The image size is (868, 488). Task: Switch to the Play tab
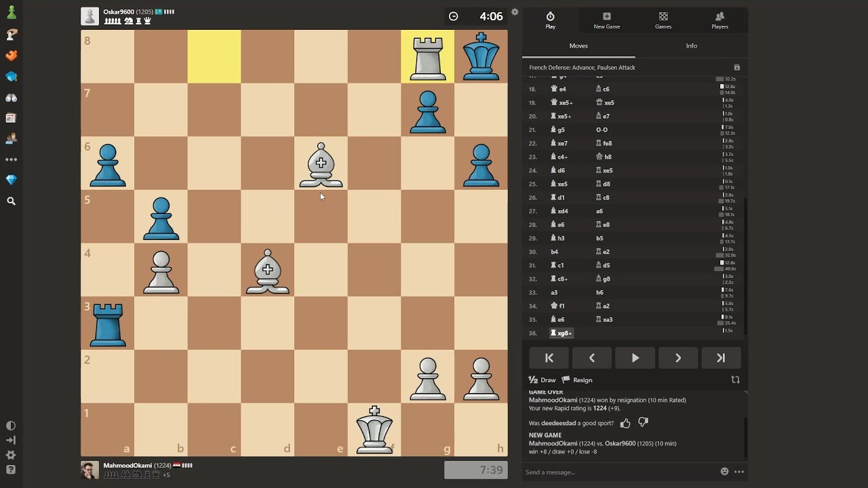click(x=551, y=20)
